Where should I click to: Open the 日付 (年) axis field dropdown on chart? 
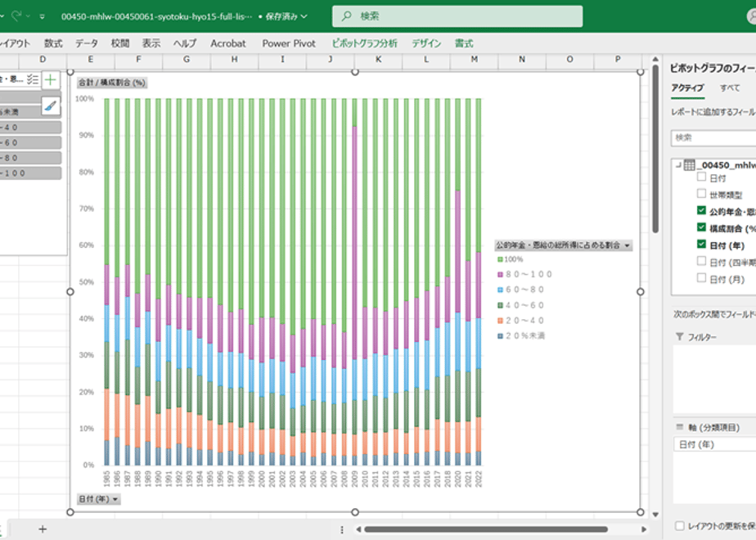coord(115,499)
